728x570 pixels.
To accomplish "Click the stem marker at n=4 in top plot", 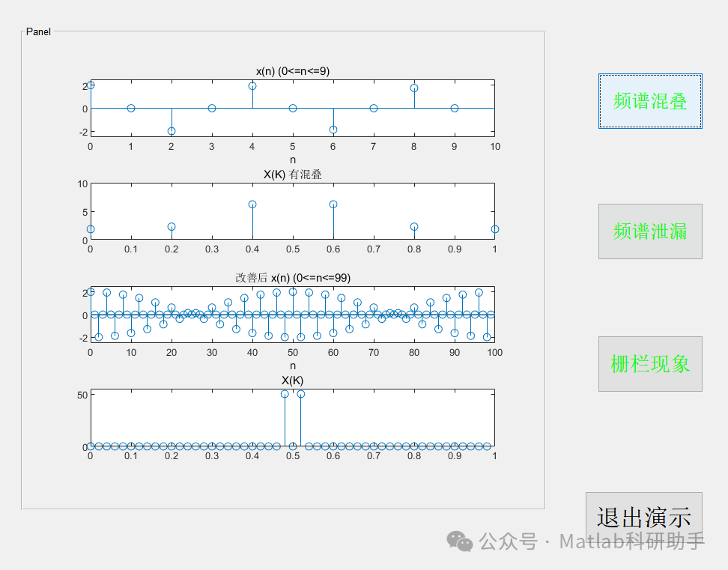I will coord(252,86).
